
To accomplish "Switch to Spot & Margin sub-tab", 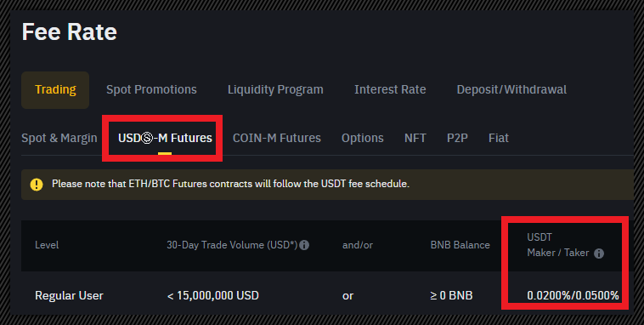I will [x=59, y=138].
